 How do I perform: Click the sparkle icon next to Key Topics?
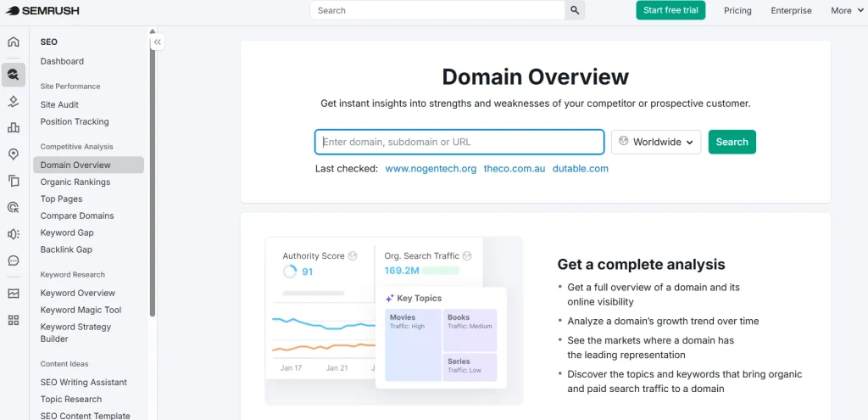click(x=390, y=298)
